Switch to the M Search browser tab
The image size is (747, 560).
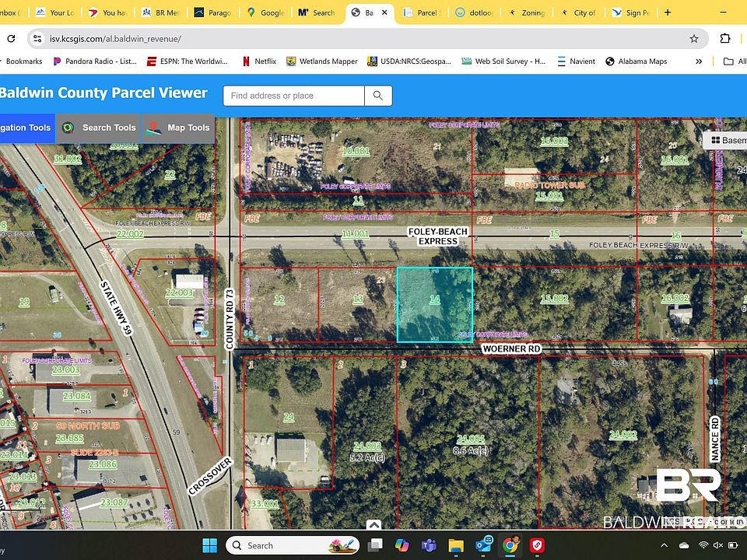click(x=318, y=13)
